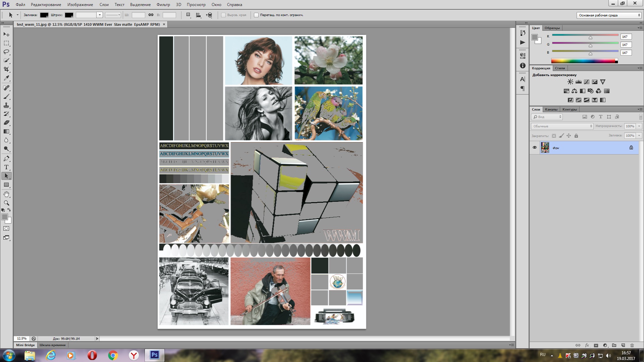Swap foreground and background colors
This screenshot has width=644, height=362.
coord(9,210)
